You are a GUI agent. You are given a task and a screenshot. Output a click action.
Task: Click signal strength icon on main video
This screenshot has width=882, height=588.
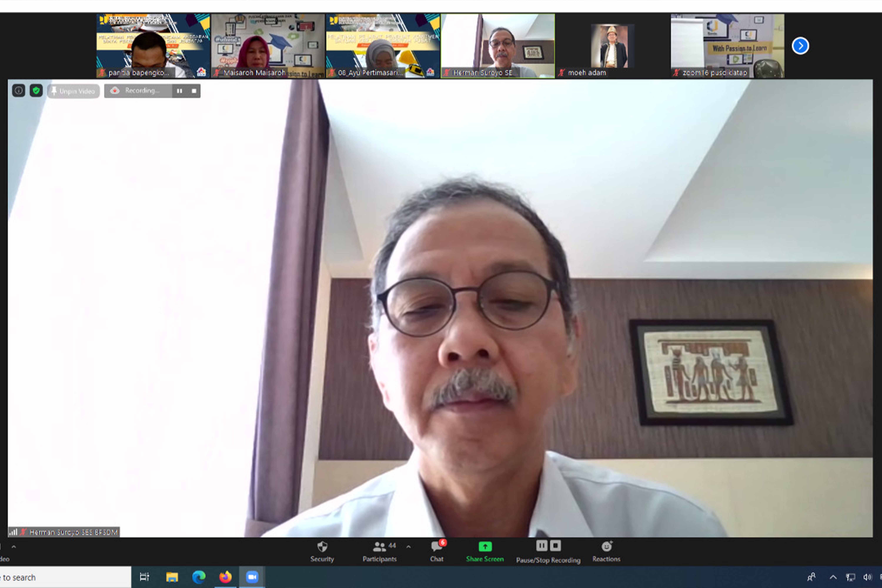click(x=14, y=532)
